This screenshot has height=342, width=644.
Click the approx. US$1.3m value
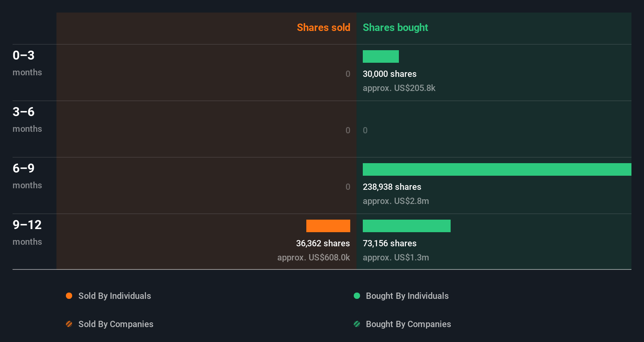[x=396, y=257]
